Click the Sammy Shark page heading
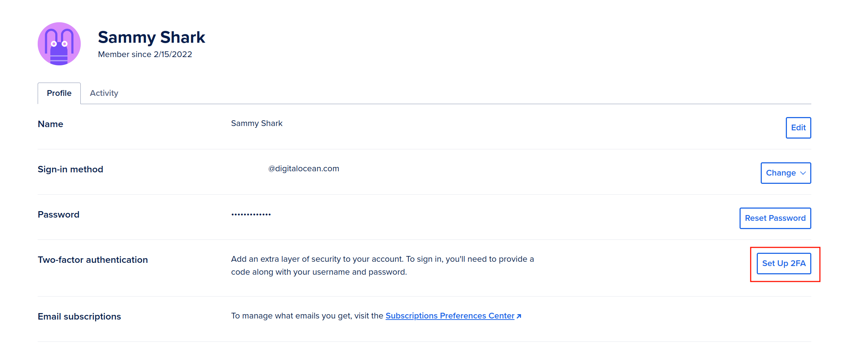 tap(151, 37)
